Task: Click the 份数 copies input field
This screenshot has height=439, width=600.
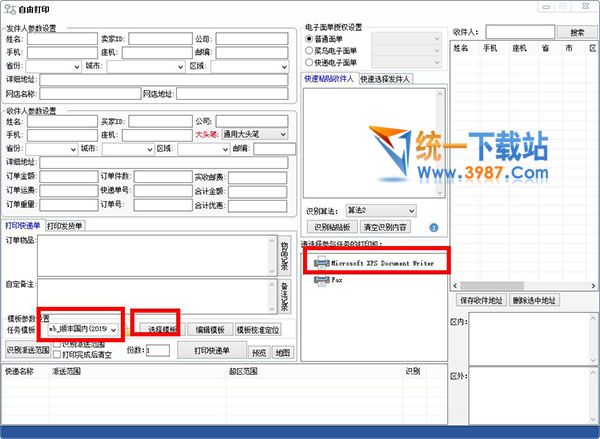Action: (x=158, y=351)
